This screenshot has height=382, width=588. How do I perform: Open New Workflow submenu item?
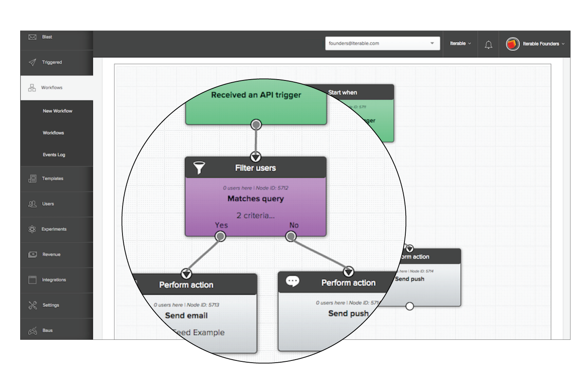(58, 111)
